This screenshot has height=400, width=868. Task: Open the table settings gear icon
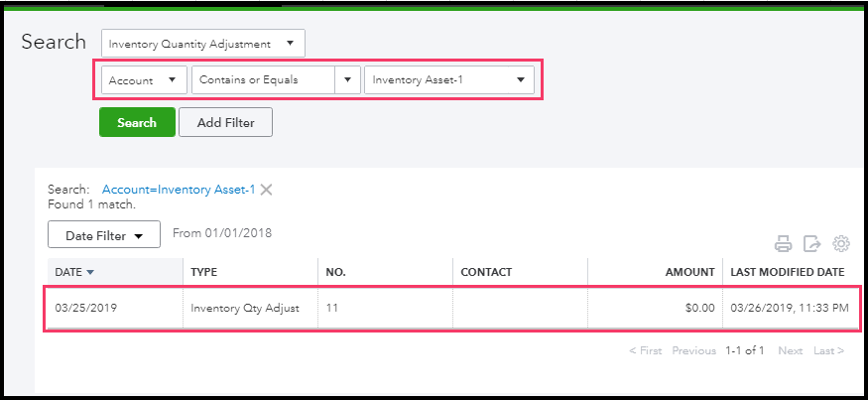[841, 243]
